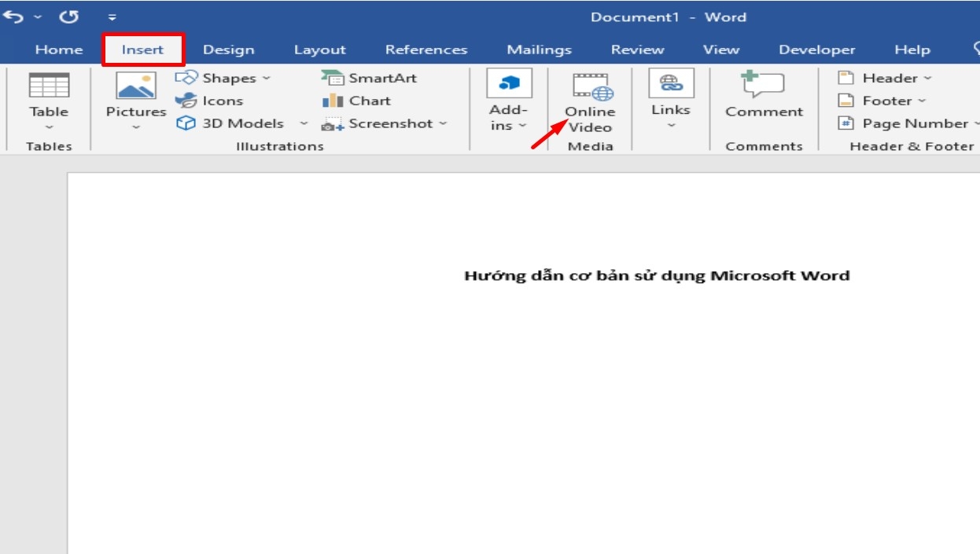Image resolution: width=980 pixels, height=554 pixels.
Task: Open the Header dropdown
Action: click(886, 78)
